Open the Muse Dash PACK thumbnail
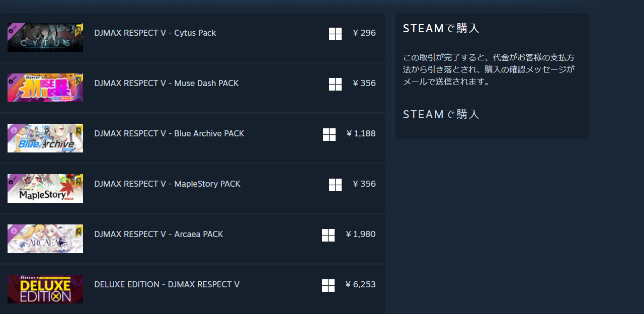The height and width of the screenshot is (314, 644). click(45, 88)
